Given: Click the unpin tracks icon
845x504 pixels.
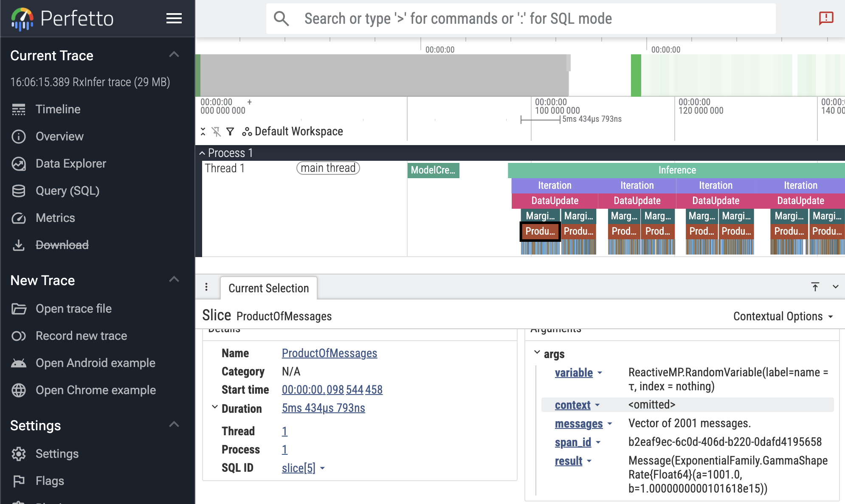Looking at the screenshot, I should click(217, 132).
